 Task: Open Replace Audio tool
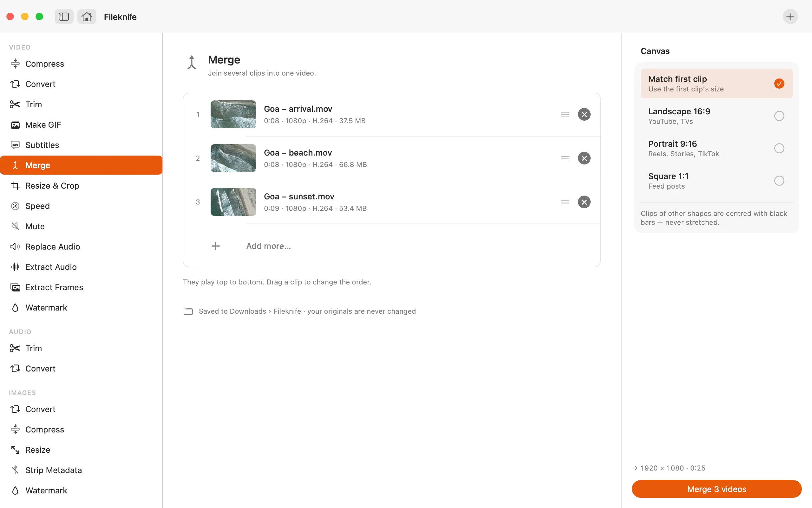coord(81,247)
